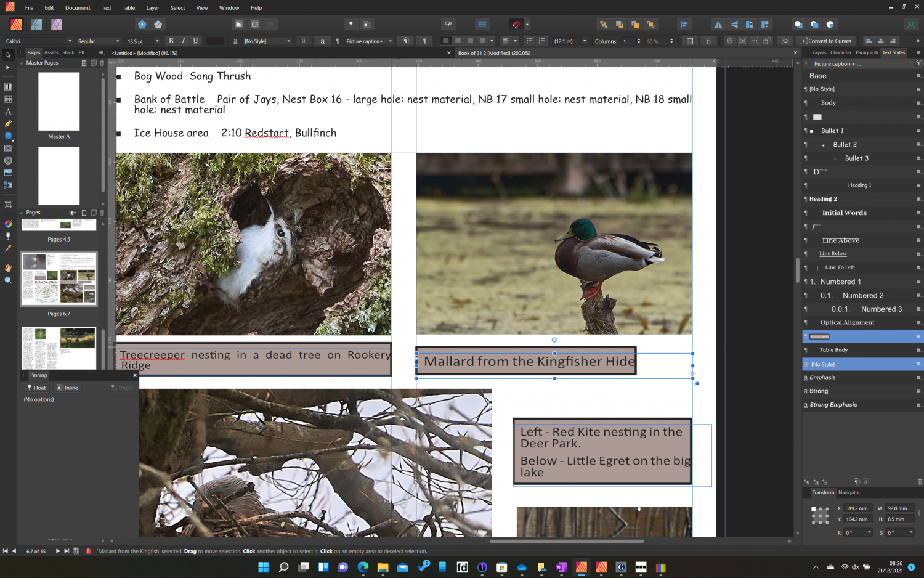Screen dimensions: 924x578
Task: Switch to the Character panel tab
Action: point(841,52)
